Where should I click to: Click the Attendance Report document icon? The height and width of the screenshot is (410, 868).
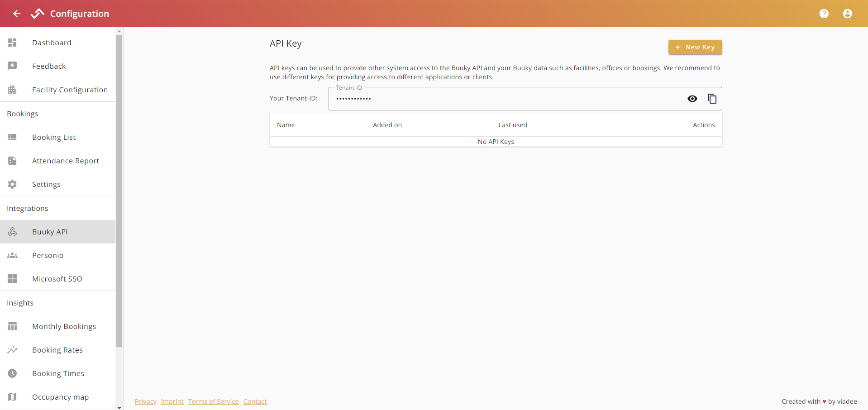(12, 161)
